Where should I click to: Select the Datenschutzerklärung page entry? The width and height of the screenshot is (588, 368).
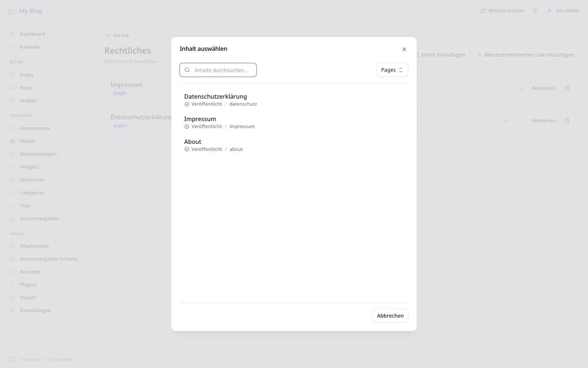pyautogui.click(x=294, y=100)
